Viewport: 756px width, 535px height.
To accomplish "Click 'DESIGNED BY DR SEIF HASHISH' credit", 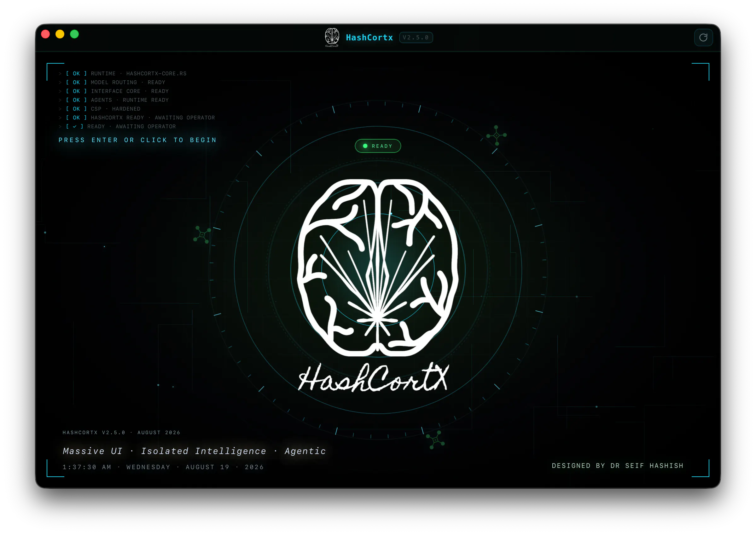I will click(x=617, y=465).
